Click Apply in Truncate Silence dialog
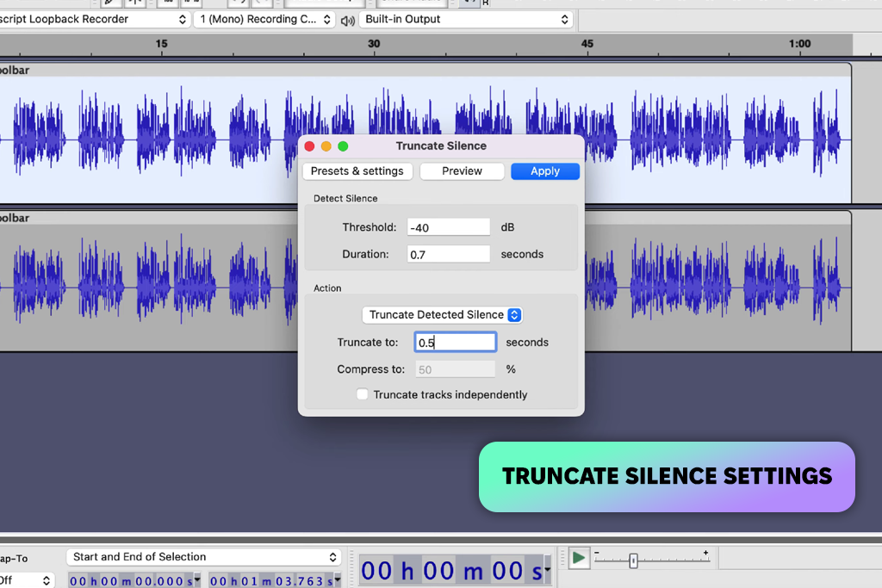Viewport: 882px width, 588px height. point(545,171)
